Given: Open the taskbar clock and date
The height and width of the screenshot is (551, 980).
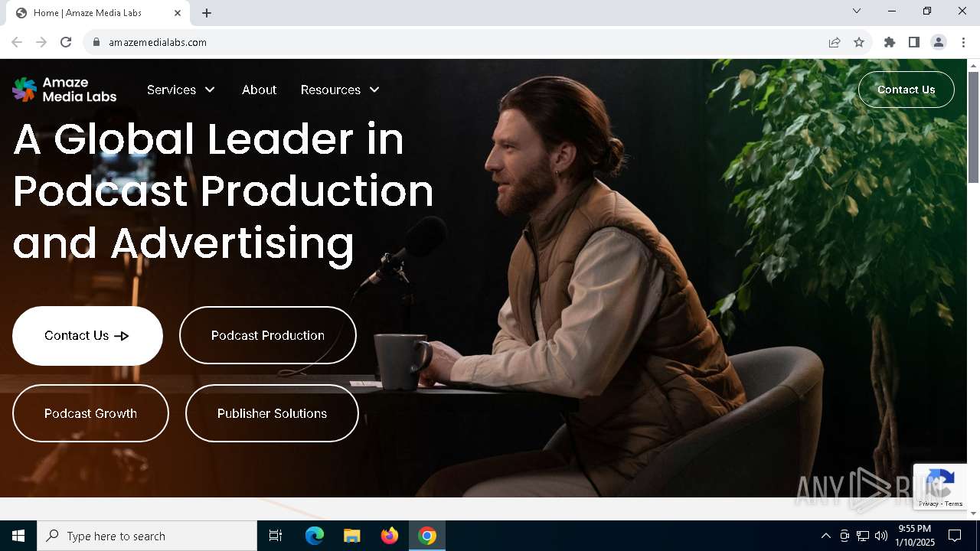Looking at the screenshot, I should coord(915,536).
